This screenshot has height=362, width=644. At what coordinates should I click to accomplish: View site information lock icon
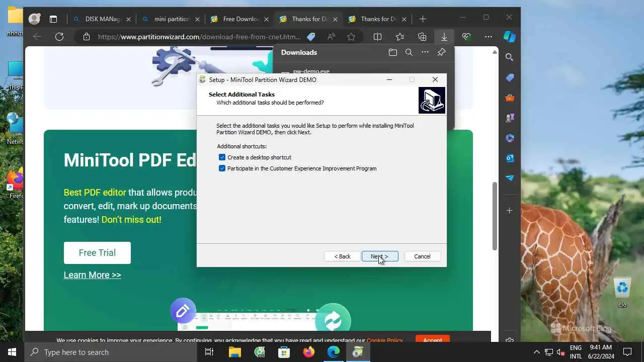coord(87,37)
